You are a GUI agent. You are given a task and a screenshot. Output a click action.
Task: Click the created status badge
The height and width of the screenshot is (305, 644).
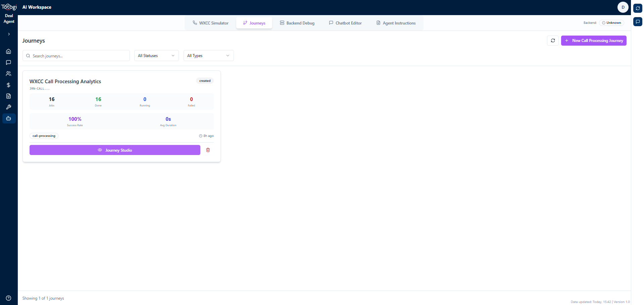pos(205,81)
